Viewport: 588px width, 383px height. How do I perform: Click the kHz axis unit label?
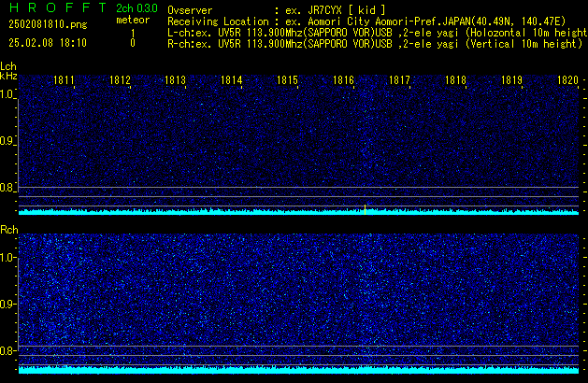click(x=8, y=76)
